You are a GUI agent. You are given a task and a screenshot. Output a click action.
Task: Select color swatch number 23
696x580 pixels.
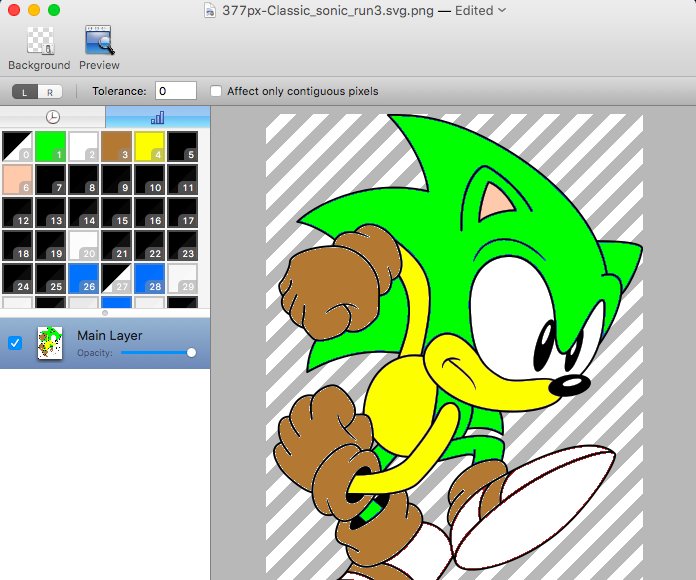(182, 245)
